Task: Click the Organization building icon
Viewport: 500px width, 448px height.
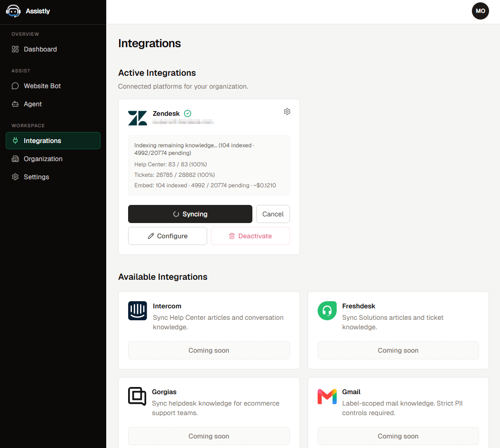Action: click(15, 159)
